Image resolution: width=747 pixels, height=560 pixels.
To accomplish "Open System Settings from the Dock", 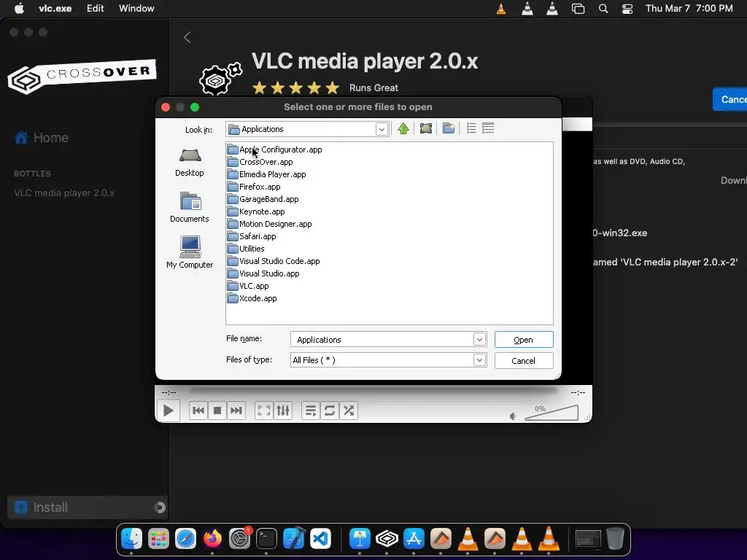I will [239, 539].
